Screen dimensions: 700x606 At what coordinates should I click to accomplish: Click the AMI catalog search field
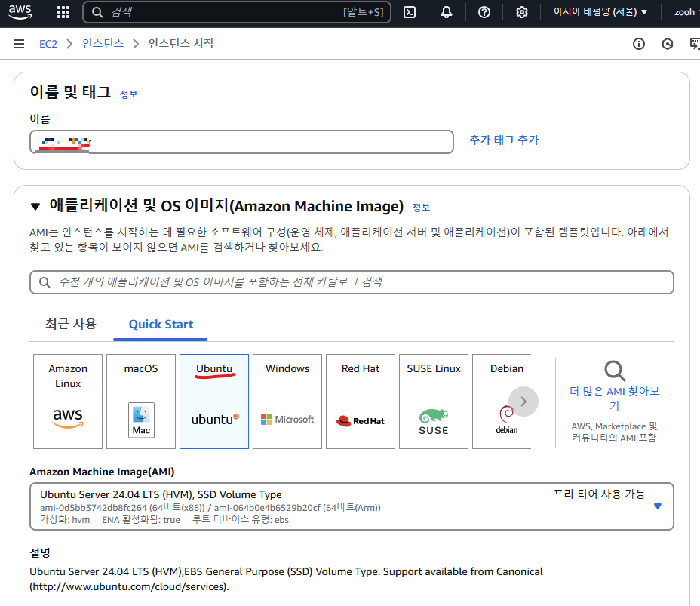[x=352, y=282]
